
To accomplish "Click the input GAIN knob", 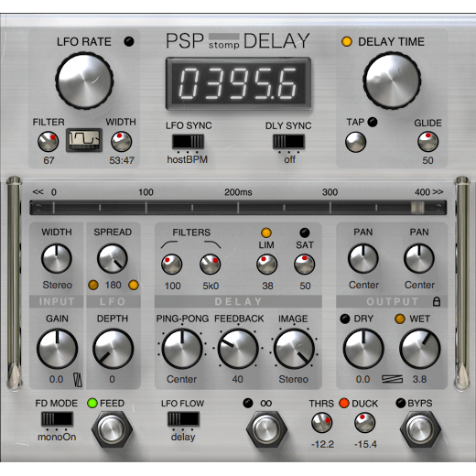I will coord(57,349).
